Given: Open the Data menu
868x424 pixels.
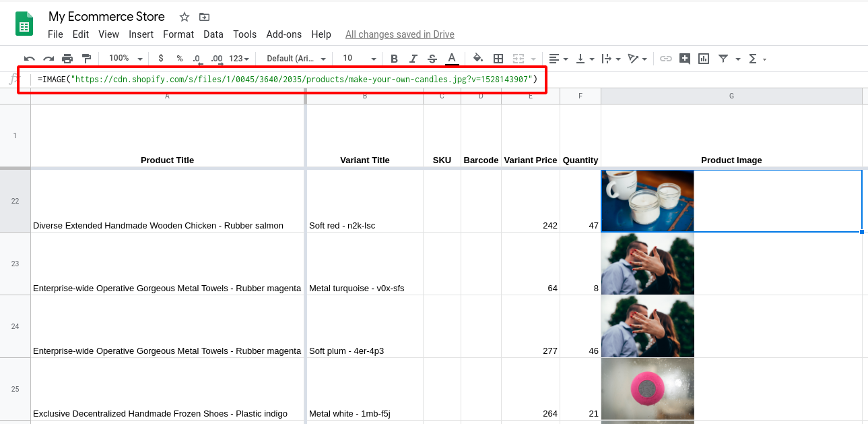Looking at the screenshot, I should (213, 34).
